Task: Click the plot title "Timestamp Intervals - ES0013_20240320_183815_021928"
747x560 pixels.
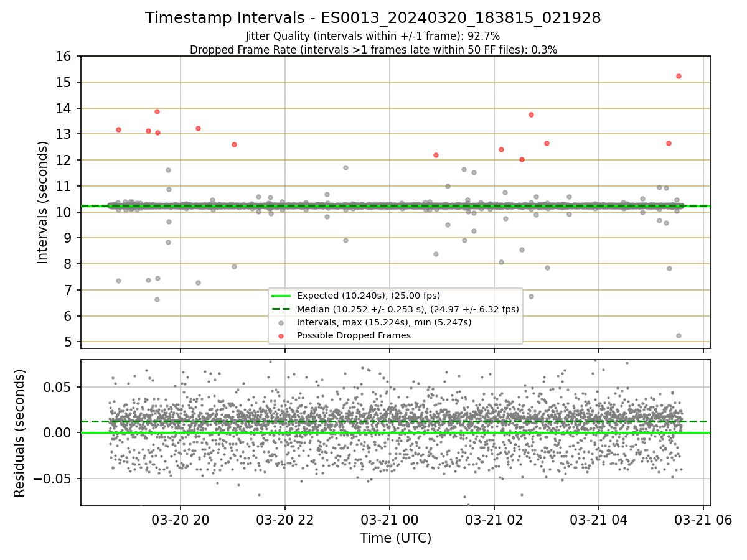Action: 373,18
